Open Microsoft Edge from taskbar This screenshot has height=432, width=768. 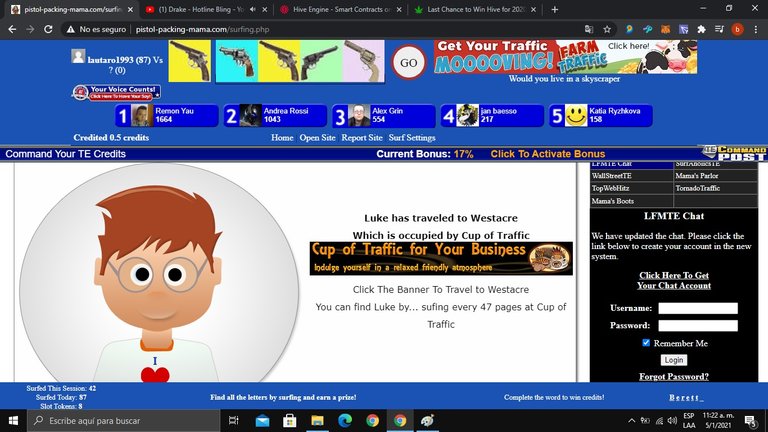[x=345, y=421]
